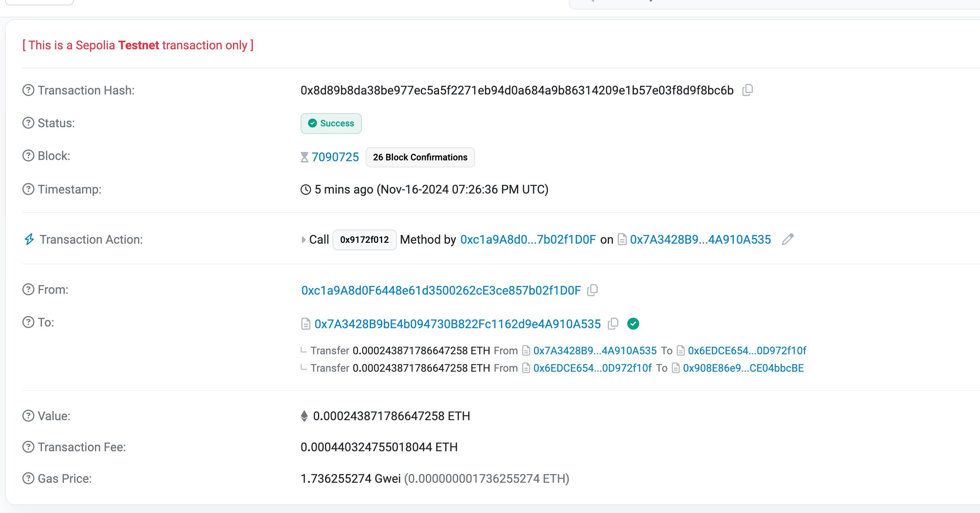The image size is (980, 513).
Task: Click the Value 0.000243871786647258 ETH
Action: click(391, 416)
